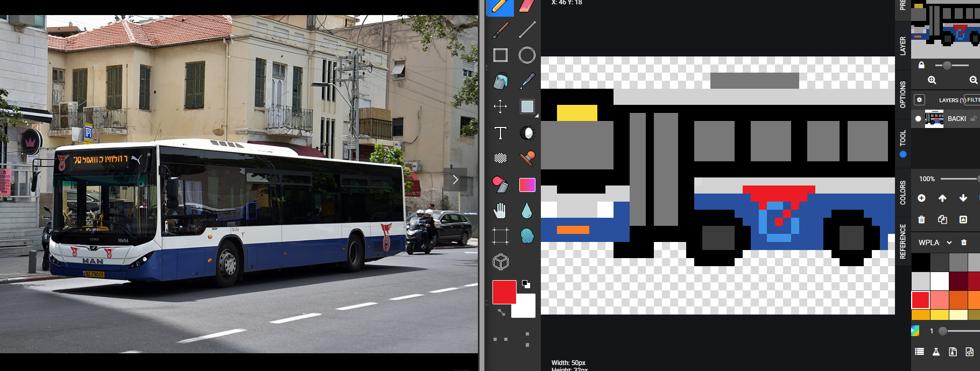Pick the dark maroon palette swatch
The width and height of the screenshot is (980, 371).
tap(958, 281)
